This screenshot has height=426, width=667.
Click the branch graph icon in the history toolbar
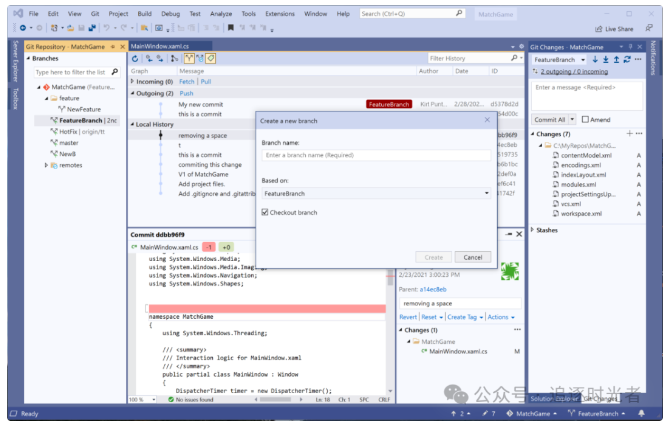(174, 59)
